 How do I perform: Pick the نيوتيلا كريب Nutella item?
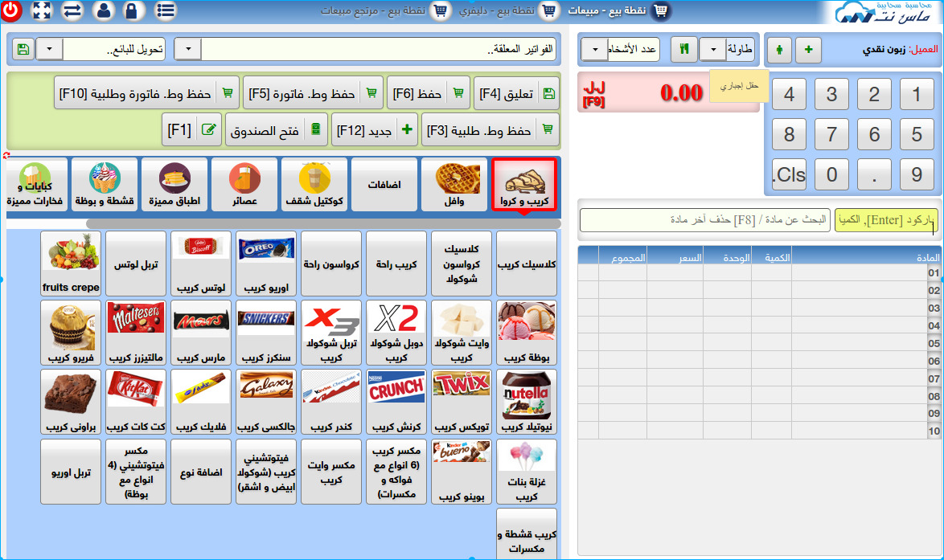[527, 402]
